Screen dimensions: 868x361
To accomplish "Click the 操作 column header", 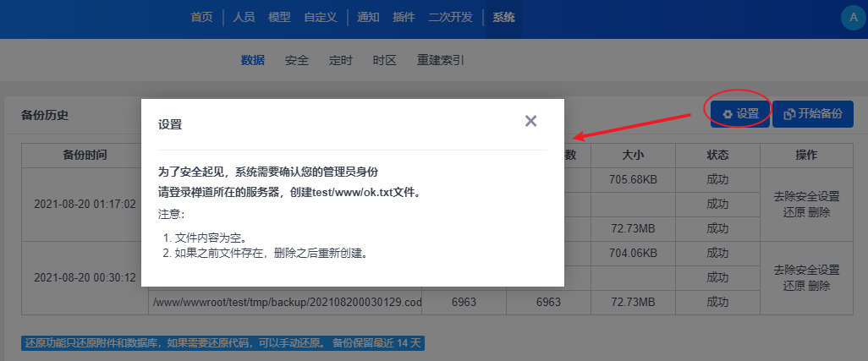I will click(806, 156).
